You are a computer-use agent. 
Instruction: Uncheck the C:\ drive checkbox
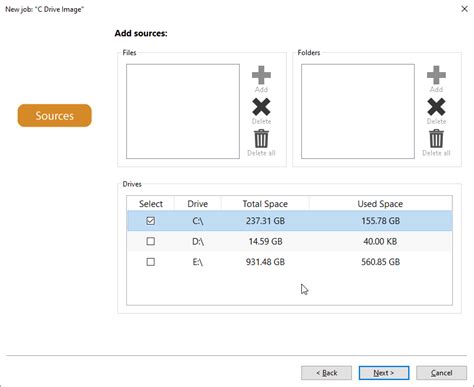point(151,221)
